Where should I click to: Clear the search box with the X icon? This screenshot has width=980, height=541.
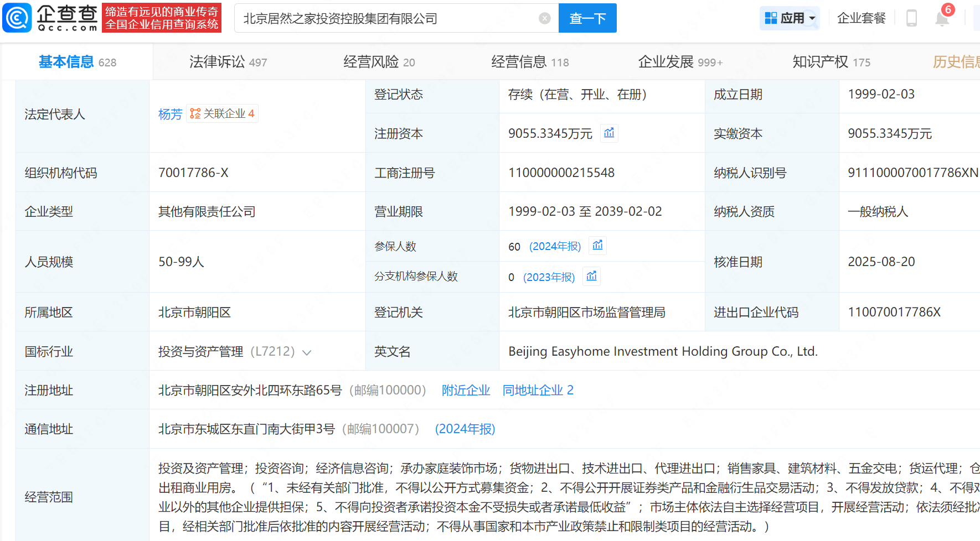(x=545, y=18)
